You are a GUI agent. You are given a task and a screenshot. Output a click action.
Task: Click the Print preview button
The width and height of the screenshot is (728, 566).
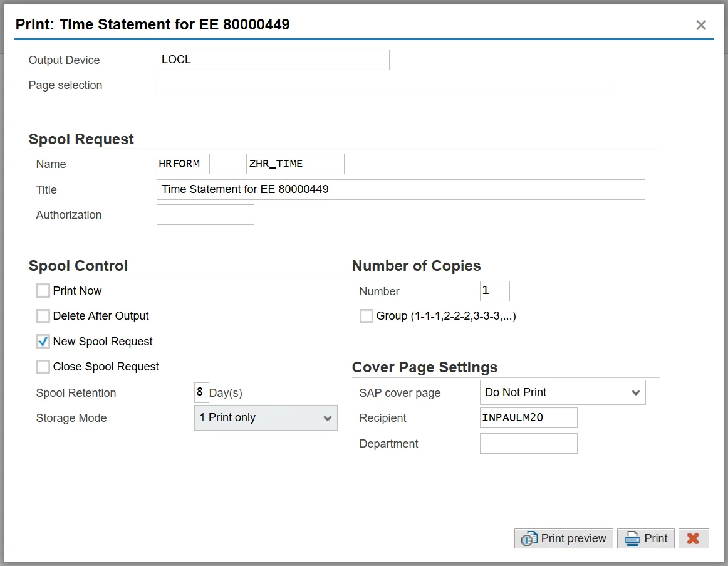coord(564,538)
